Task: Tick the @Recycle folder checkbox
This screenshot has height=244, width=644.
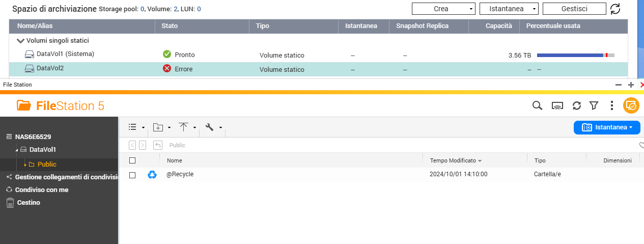Action: [x=132, y=175]
